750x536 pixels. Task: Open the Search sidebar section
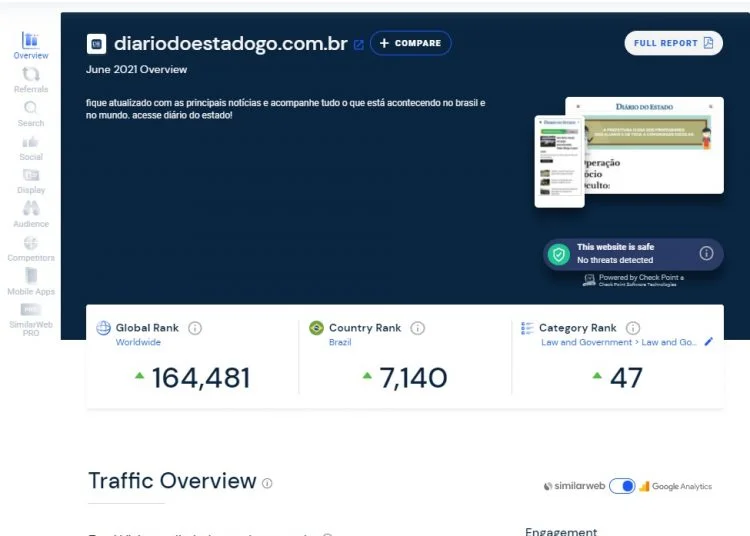click(31, 114)
